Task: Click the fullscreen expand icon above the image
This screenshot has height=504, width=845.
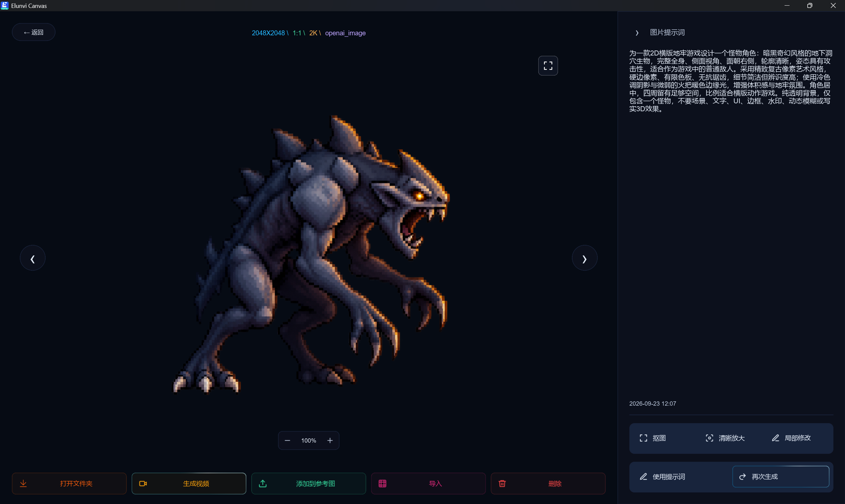Action: point(548,66)
